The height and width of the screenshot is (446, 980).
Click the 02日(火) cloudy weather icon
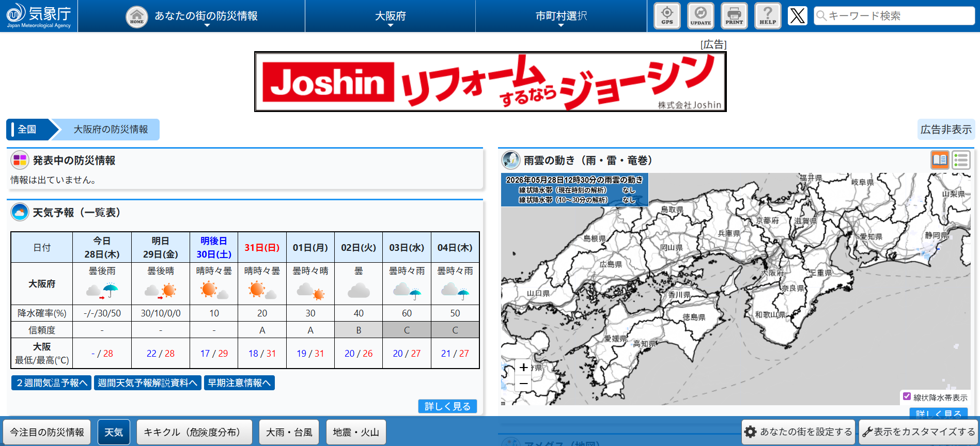pyautogui.click(x=359, y=291)
